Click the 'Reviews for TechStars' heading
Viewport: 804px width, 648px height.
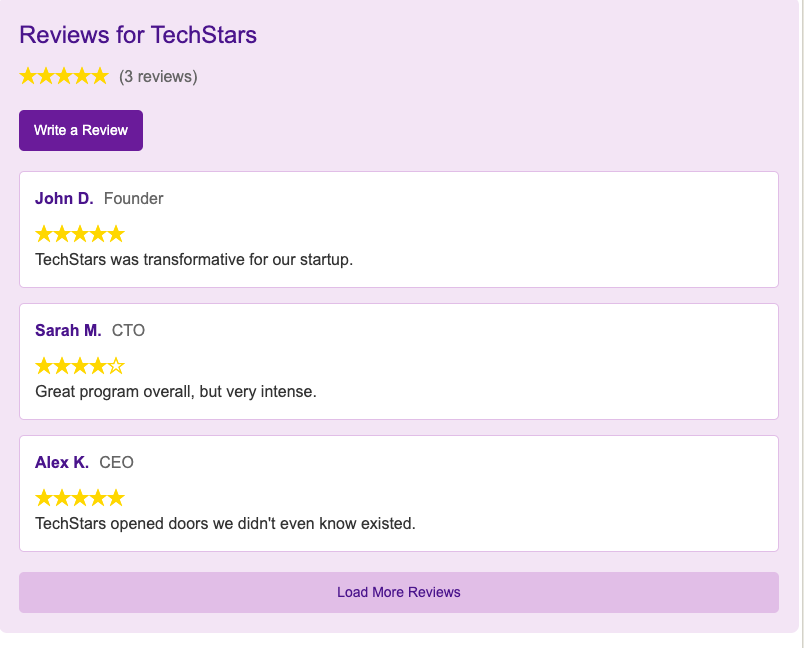(x=138, y=35)
